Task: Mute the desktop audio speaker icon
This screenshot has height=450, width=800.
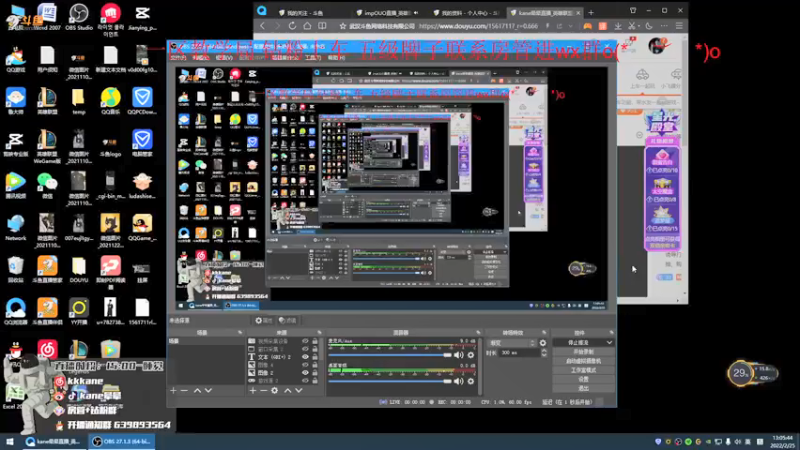Action: click(459, 381)
